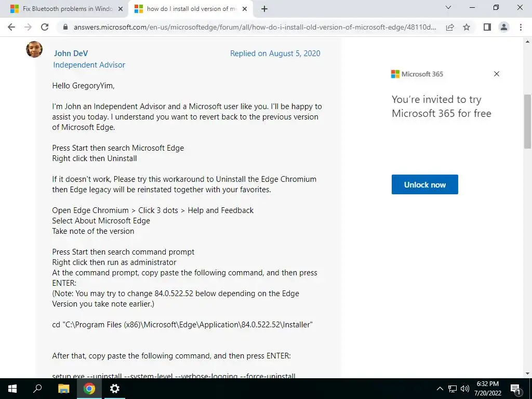
Task: Click the Microsoft 365 logo
Action: 417,74
